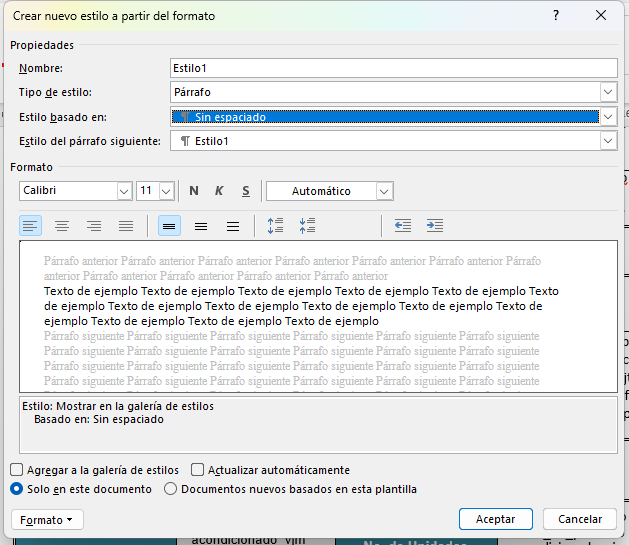The image size is (629, 545).
Task: Click the Nombre field containing Estilo1
Action: pos(393,68)
